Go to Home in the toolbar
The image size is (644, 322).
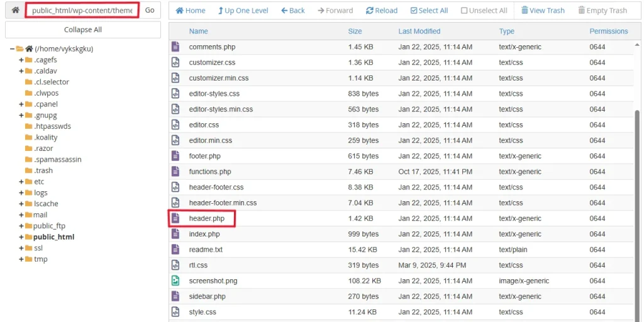pos(191,11)
